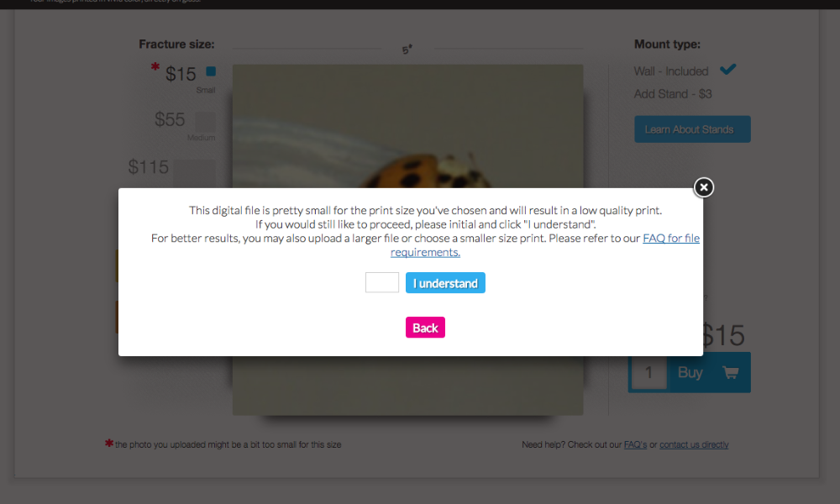Click the Buy button label

(690, 372)
